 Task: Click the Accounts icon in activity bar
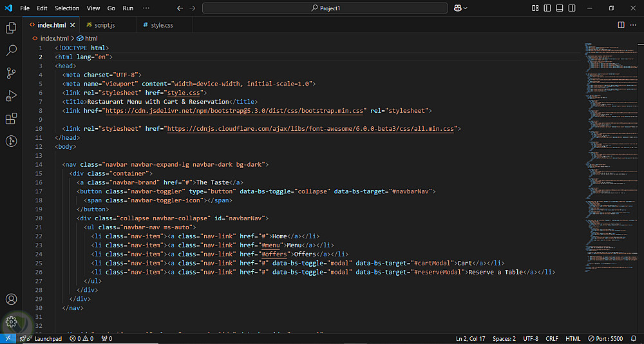(11, 300)
